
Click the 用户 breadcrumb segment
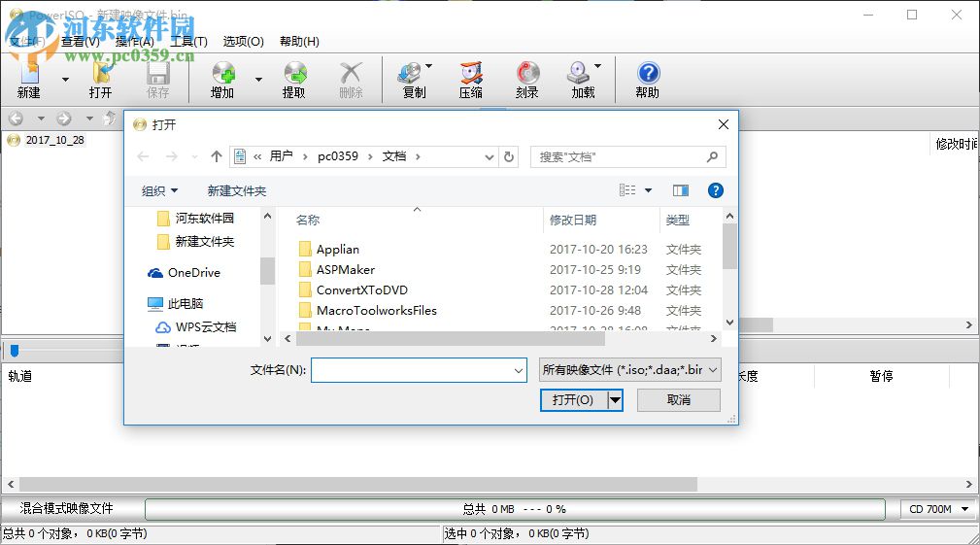(282, 156)
